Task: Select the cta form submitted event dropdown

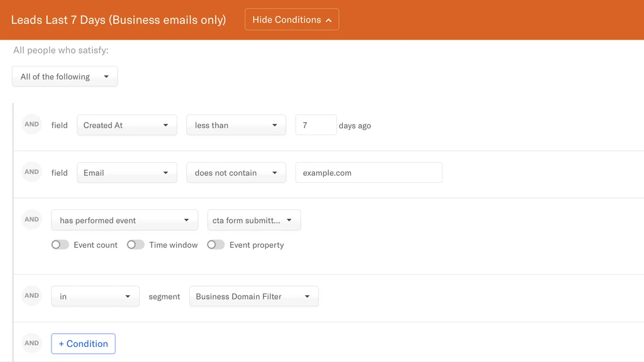Action: [254, 221]
